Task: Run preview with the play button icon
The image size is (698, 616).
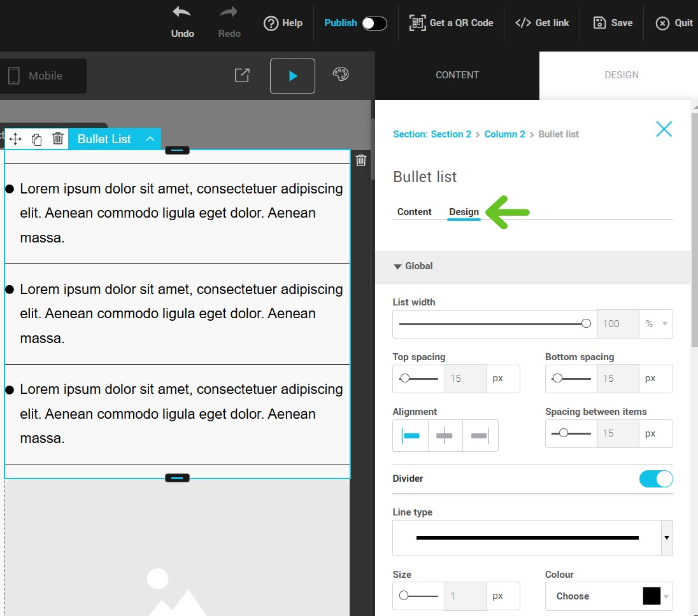Action: click(x=292, y=74)
